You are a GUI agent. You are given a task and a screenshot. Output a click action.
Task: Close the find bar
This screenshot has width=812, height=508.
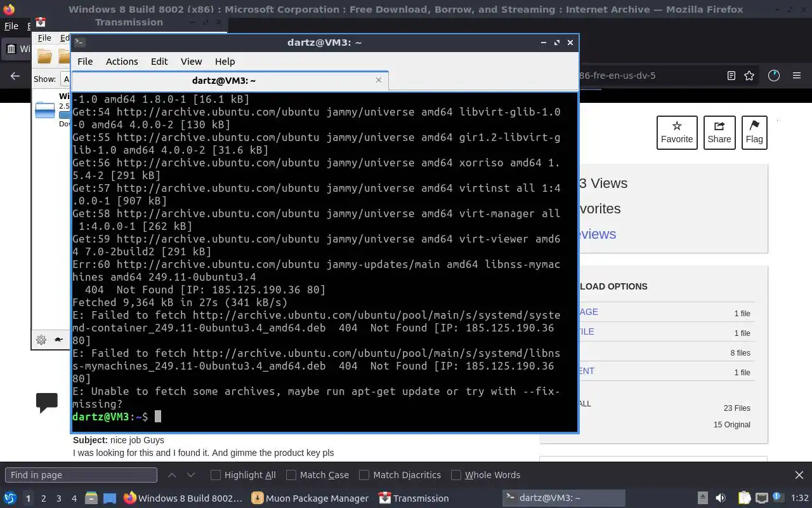[799, 475]
